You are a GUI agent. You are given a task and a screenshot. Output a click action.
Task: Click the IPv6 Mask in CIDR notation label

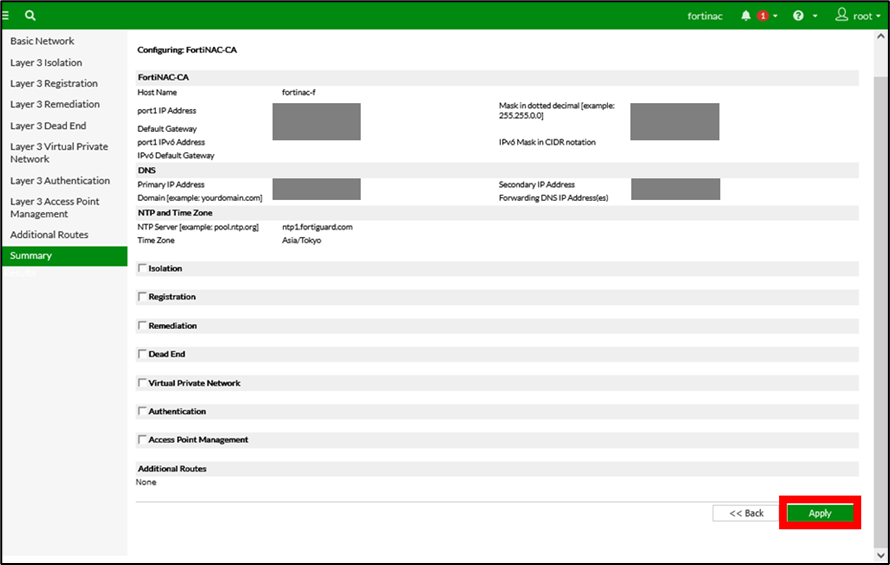[547, 142]
